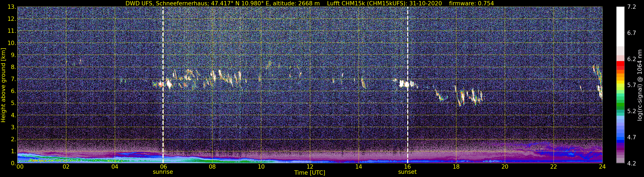Select the 'sunset' label below the time axis
The width and height of the screenshot is (644, 177).
407,172
